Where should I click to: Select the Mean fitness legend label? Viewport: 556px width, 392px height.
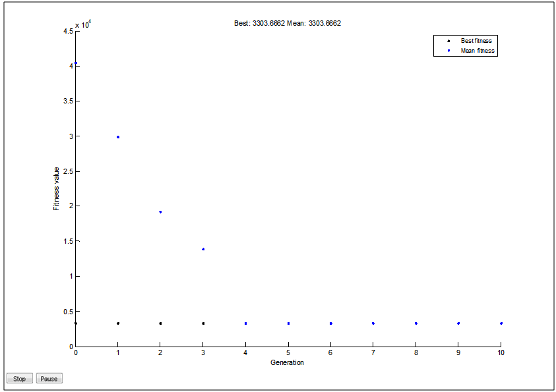point(478,51)
